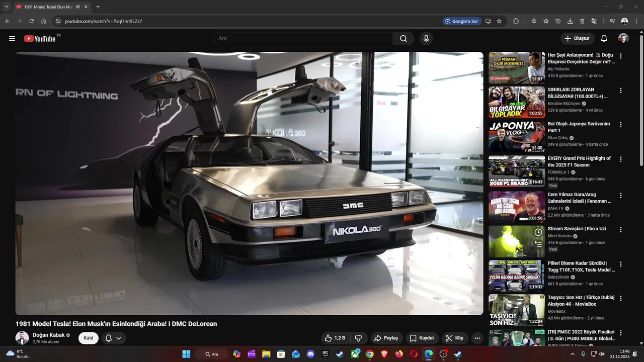Viewport: 644px width, 362px height.
Task: Expand notification bell options chevron for the channel
Action: pos(119,338)
